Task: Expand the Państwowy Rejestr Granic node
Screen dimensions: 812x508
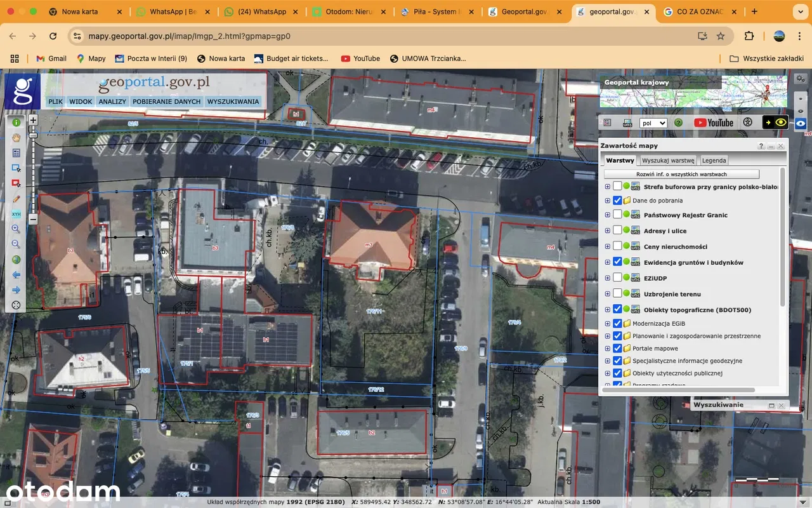Action: coord(608,215)
